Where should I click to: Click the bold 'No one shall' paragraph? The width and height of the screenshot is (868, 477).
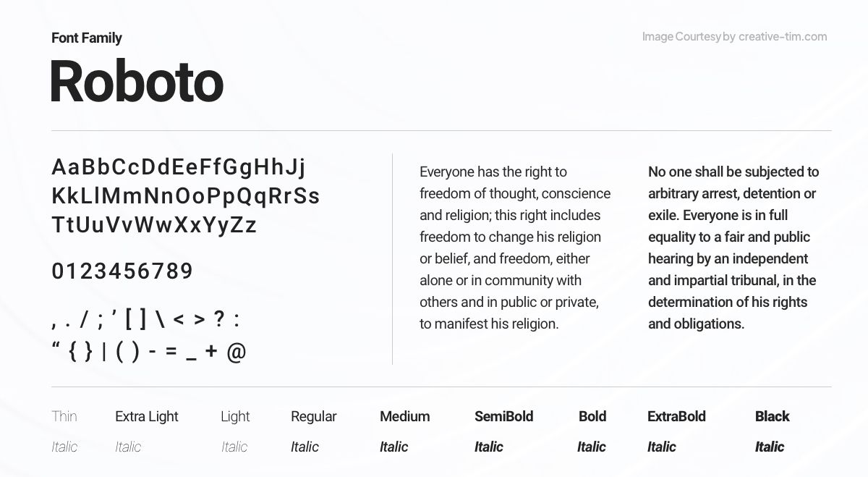point(732,248)
